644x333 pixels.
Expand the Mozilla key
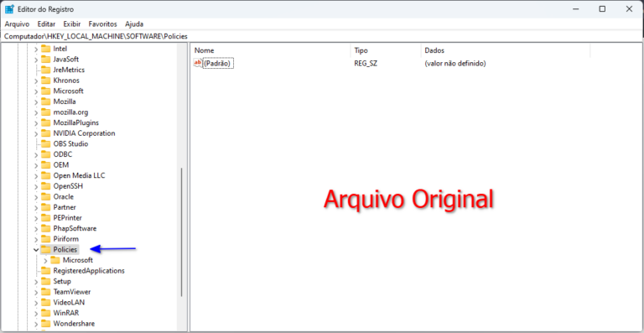point(36,101)
